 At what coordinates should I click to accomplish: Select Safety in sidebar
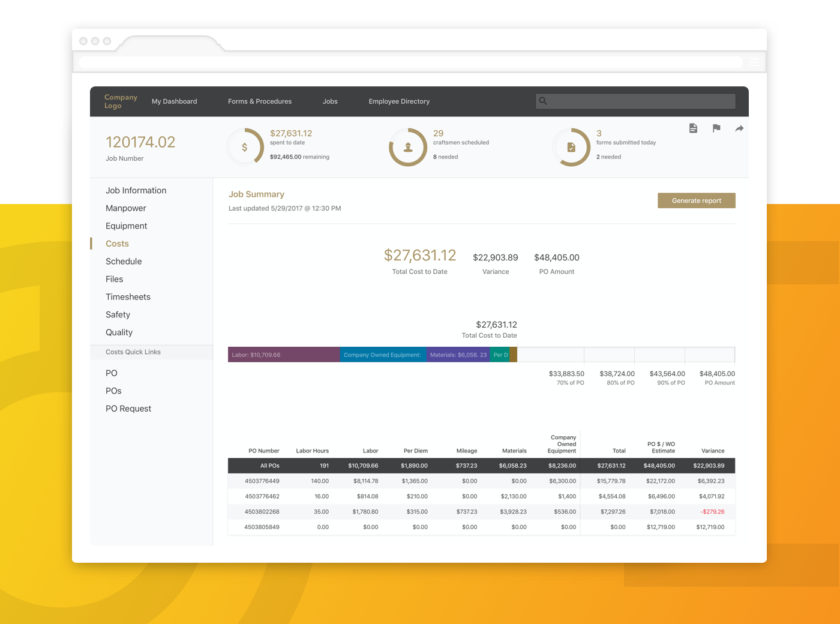(118, 314)
